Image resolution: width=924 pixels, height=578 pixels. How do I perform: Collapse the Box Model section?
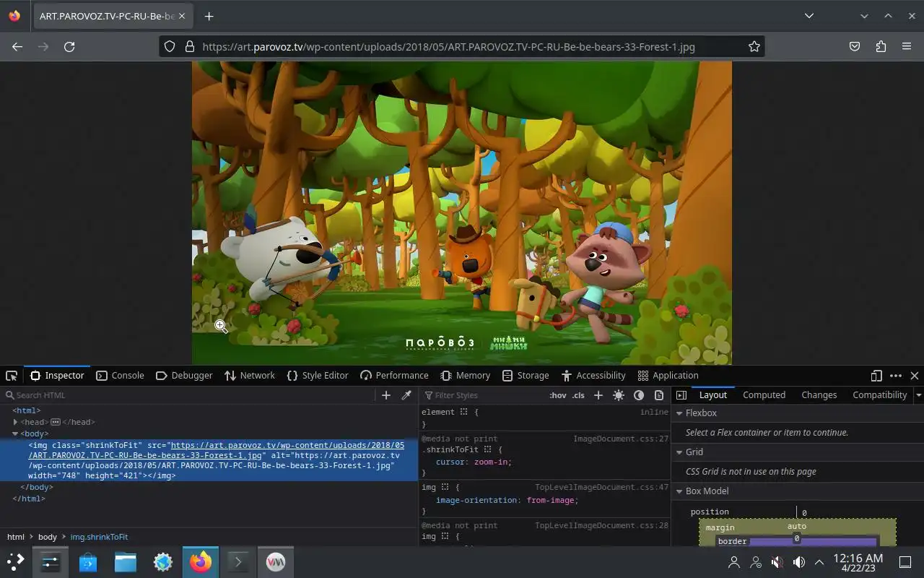[679, 491]
